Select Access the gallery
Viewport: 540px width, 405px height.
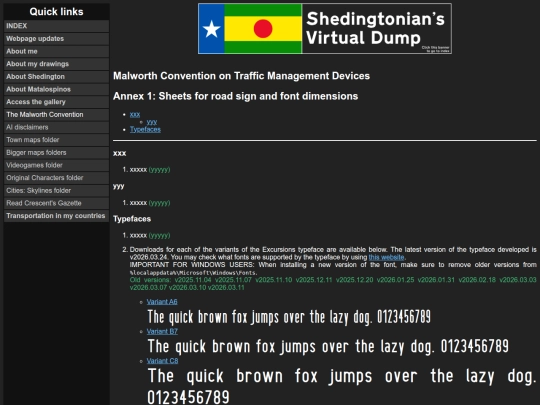[56, 102]
